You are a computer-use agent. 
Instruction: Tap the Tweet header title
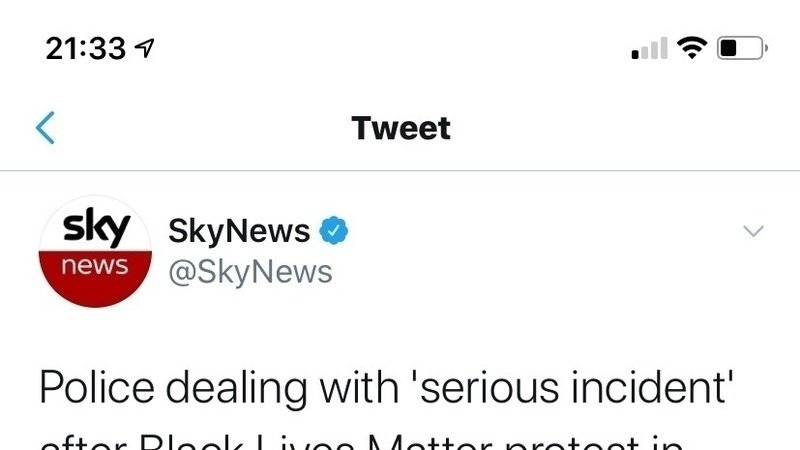401,128
